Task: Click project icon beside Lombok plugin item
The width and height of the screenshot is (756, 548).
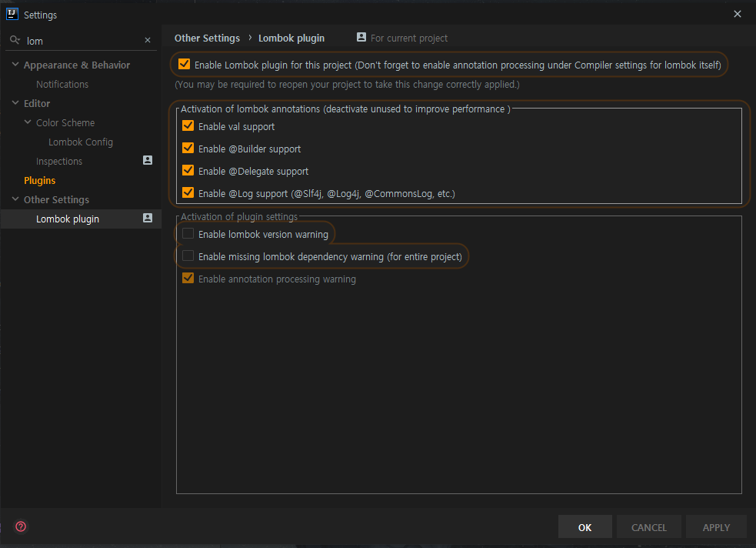Action: [148, 218]
